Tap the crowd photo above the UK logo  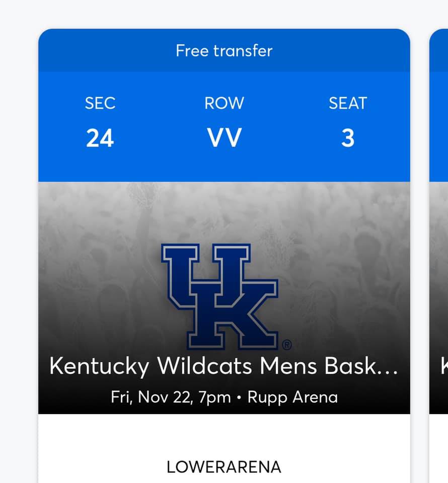coord(224,211)
